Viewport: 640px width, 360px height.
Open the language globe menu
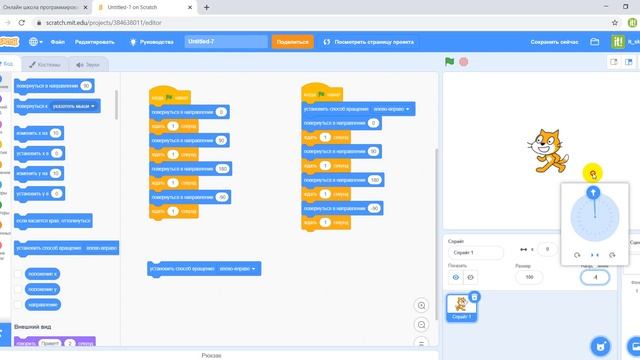pos(36,42)
